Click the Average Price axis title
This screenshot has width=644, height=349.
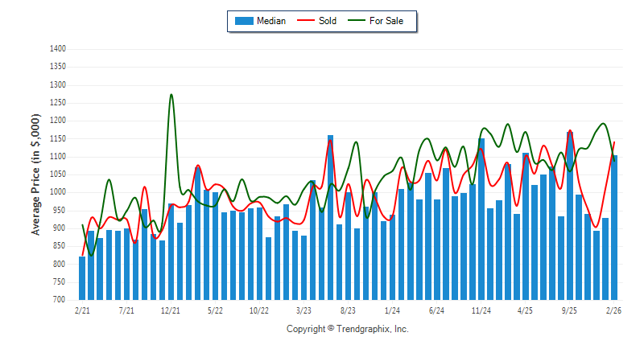tap(35, 174)
